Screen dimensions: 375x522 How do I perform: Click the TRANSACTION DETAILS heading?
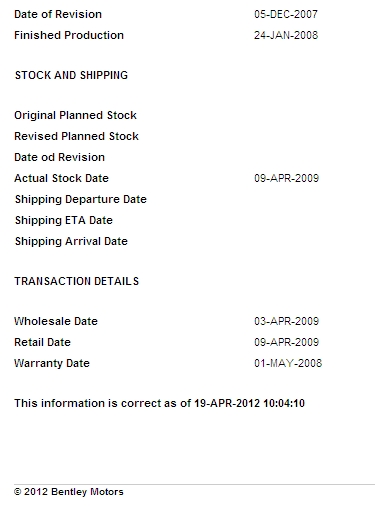76,281
